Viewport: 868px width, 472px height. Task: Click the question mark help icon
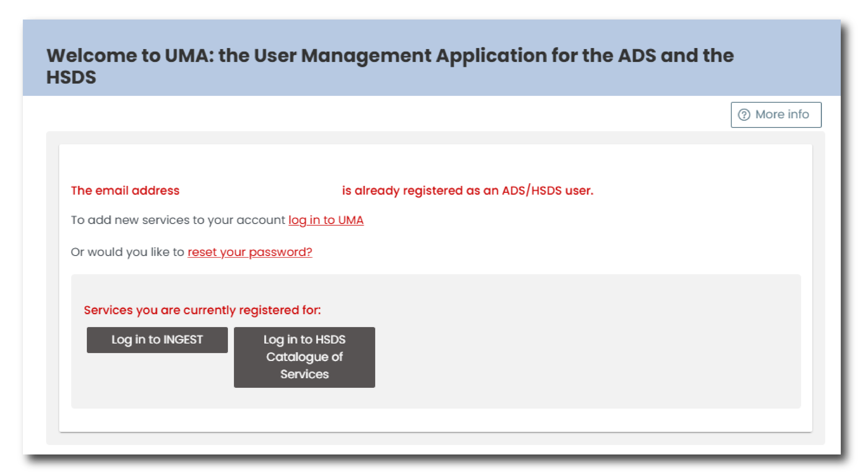pos(744,115)
